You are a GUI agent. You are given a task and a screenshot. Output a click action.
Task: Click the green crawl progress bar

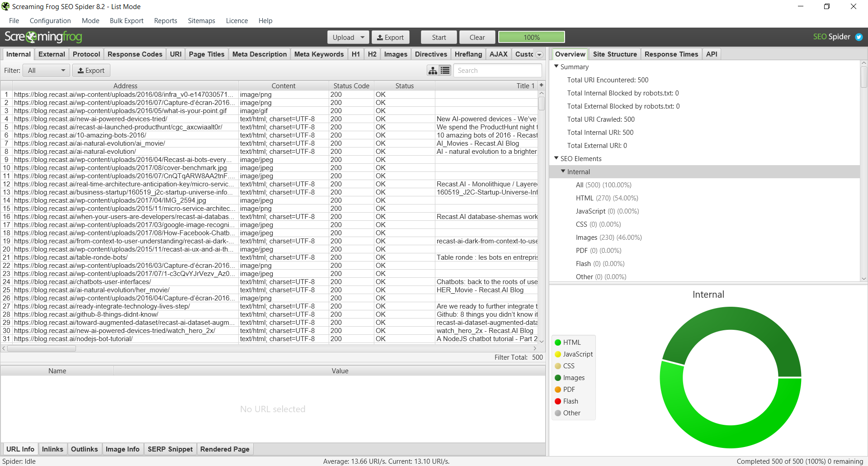click(x=531, y=37)
